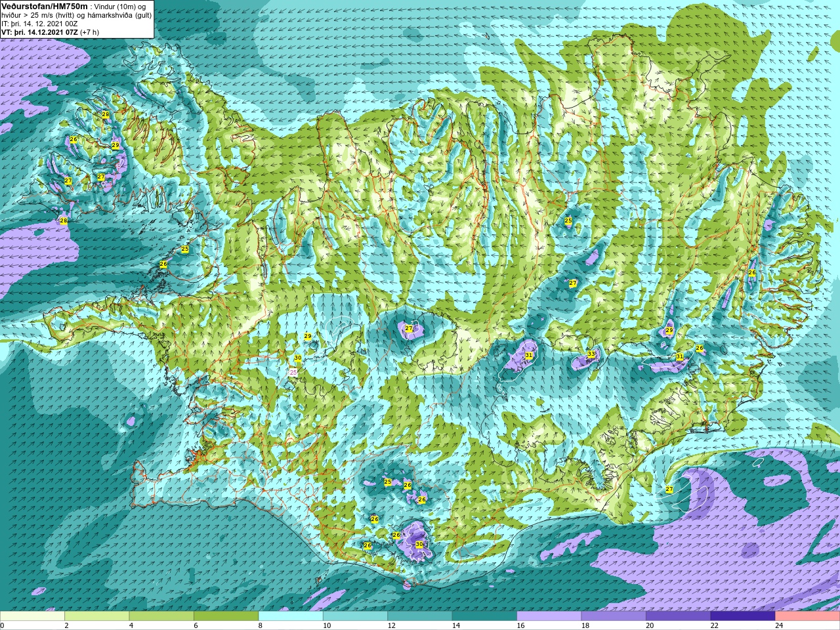Click the legend scale label 12
Screen dimensions: 840x630
pyautogui.click(x=392, y=625)
